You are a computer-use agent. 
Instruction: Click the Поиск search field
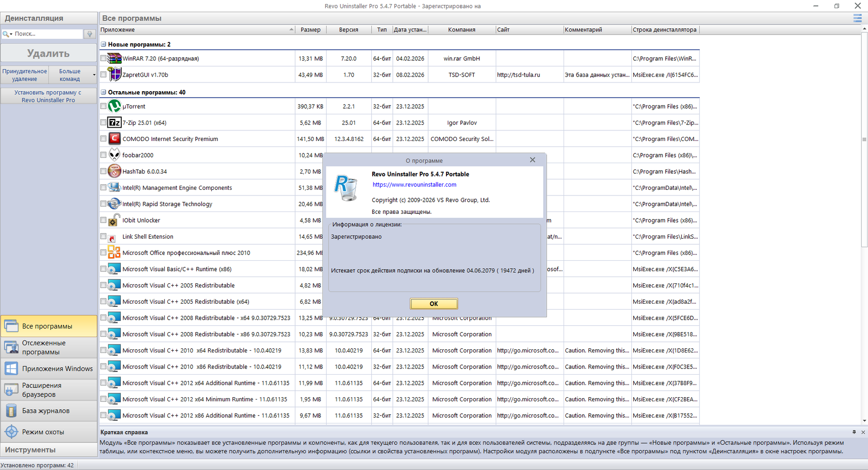(x=46, y=34)
